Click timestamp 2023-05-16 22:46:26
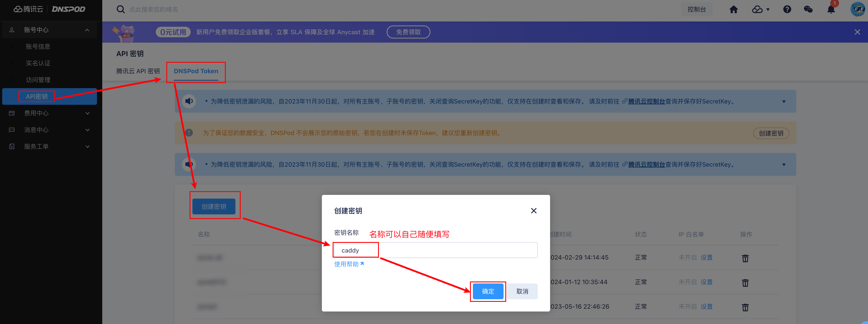868x324 pixels. pos(579,307)
